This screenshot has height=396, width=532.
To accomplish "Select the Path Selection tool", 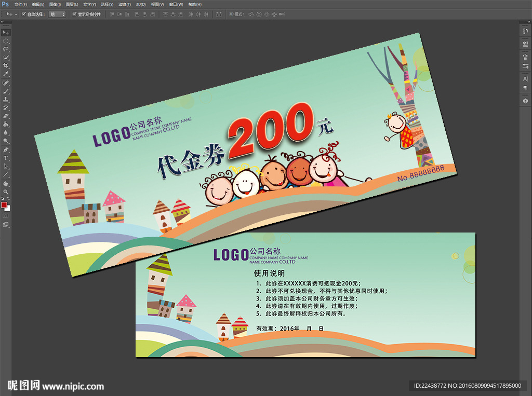I will click(x=6, y=167).
